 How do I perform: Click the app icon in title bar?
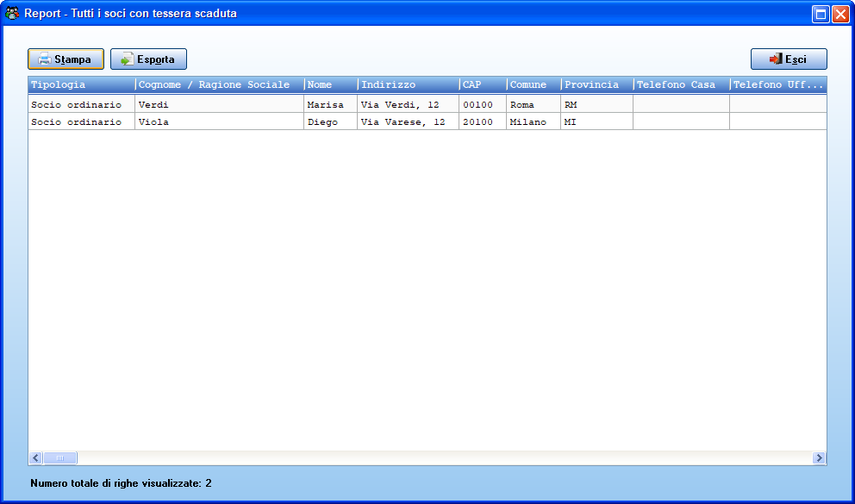pos(12,13)
